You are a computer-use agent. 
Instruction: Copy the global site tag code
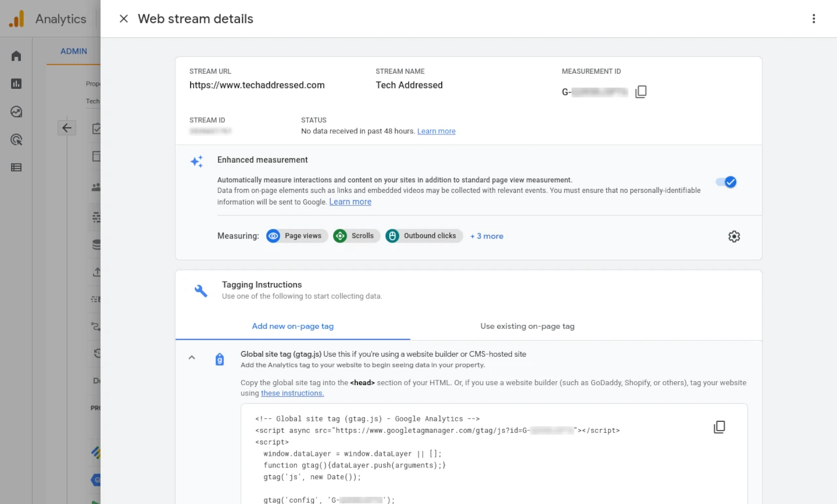(x=719, y=427)
